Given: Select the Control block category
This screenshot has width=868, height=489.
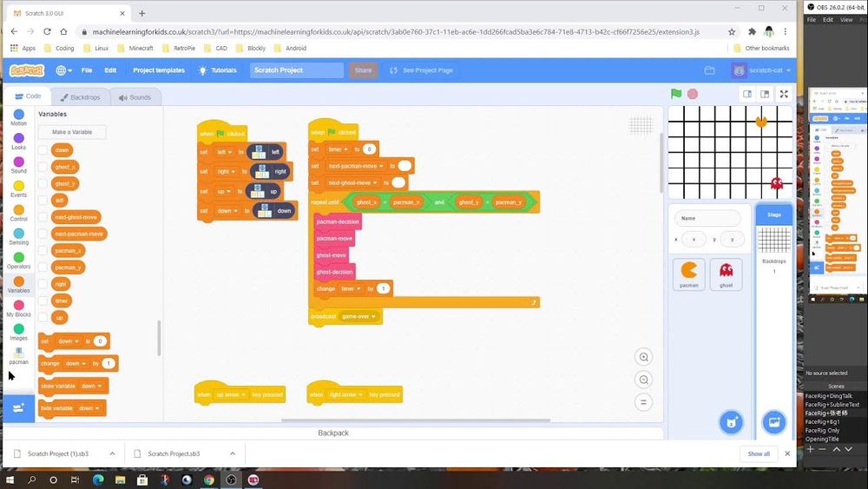Looking at the screenshot, I should click(x=19, y=213).
